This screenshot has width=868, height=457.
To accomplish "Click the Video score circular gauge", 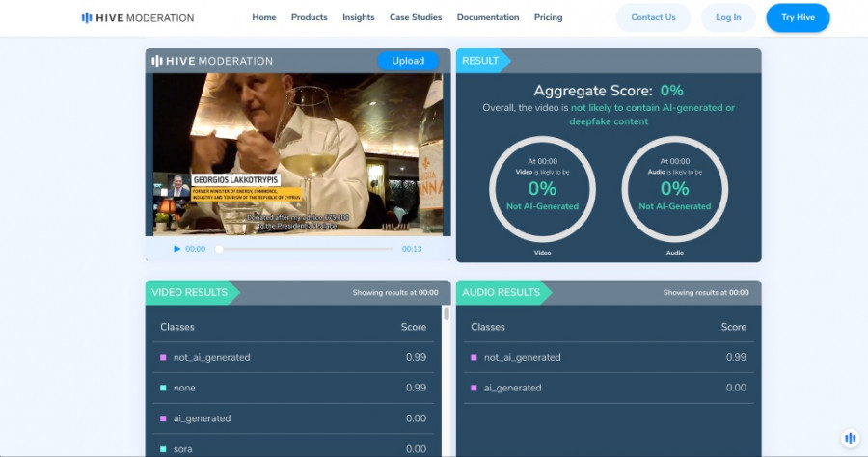I will click(542, 189).
